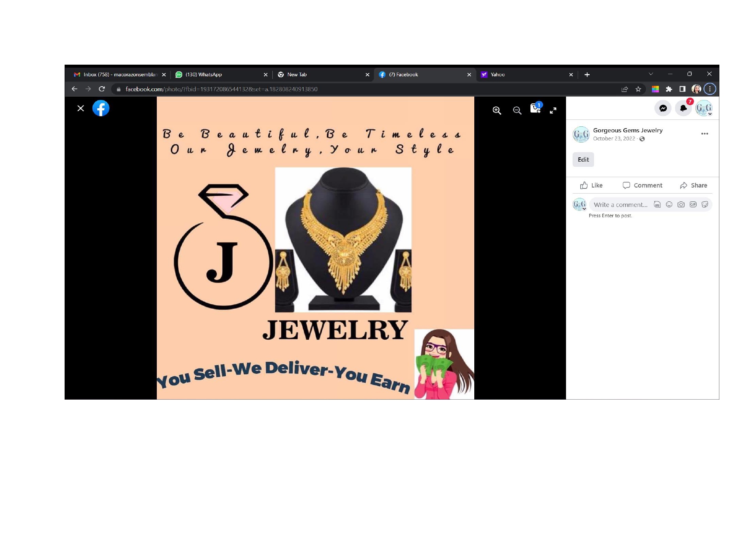
Task: Switch to the WhatsApp tab
Action: click(x=221, y=75)
